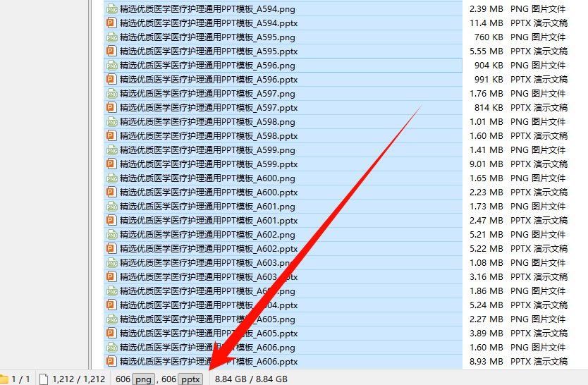The width and height of the screenshot is (588, 385).
Task: Click the 1.86 MB size cell
Action: click(x=486, y=291)
